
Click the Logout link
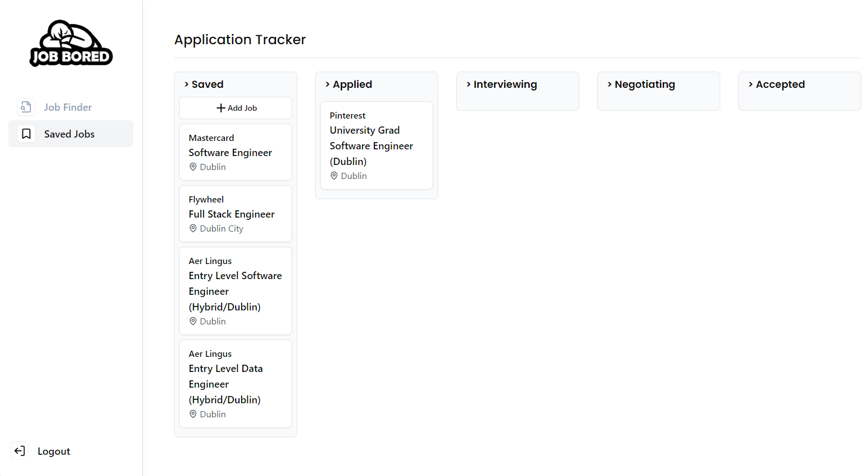point(54,451)
